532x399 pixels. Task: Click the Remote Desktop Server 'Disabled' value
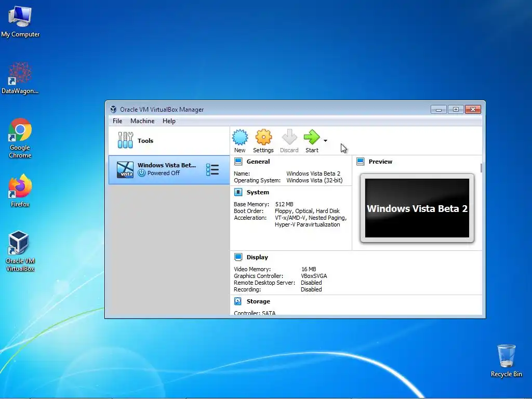click(311, 283)
